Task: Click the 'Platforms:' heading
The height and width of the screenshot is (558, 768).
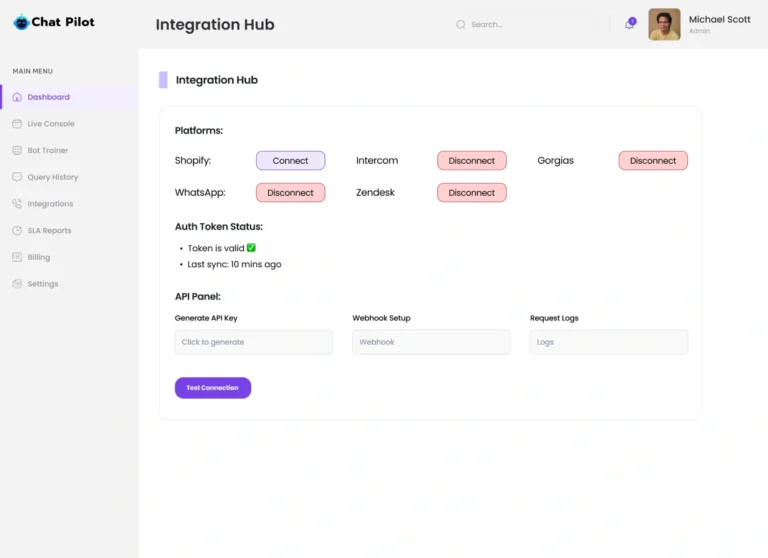Action: coord(199,131)
